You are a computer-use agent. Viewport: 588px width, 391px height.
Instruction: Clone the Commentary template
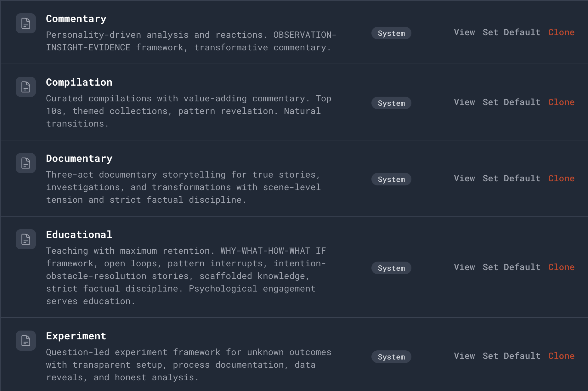click(561, 32)
